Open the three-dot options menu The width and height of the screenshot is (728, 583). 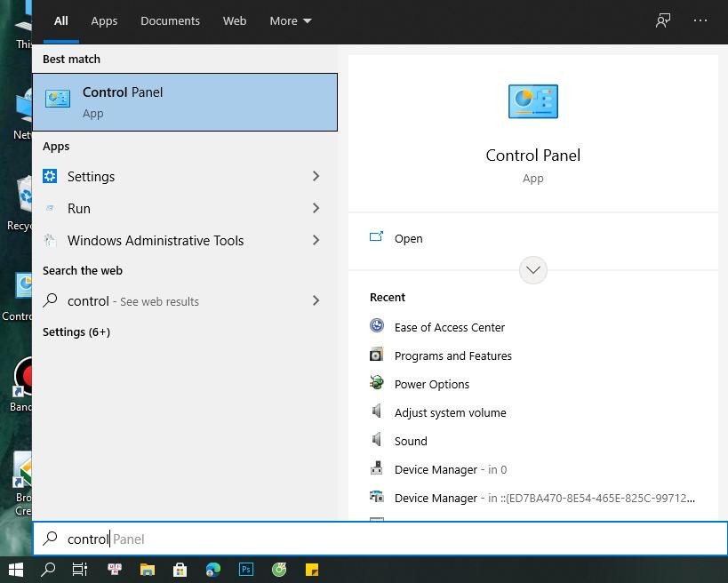pos(700,20)
